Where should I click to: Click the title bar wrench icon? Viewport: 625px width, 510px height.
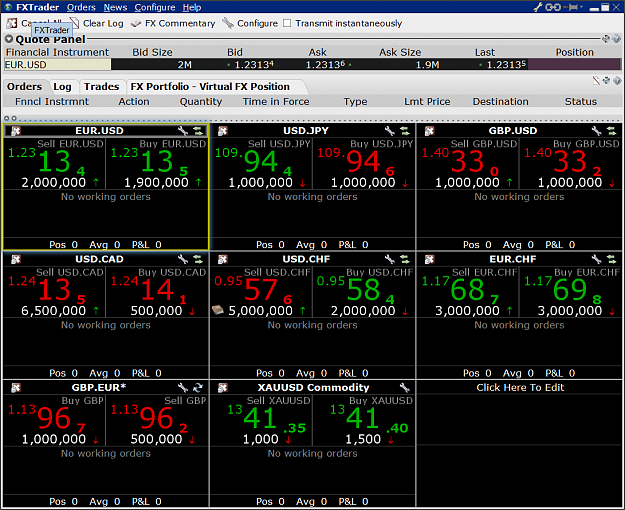click(x=538, y=7)
